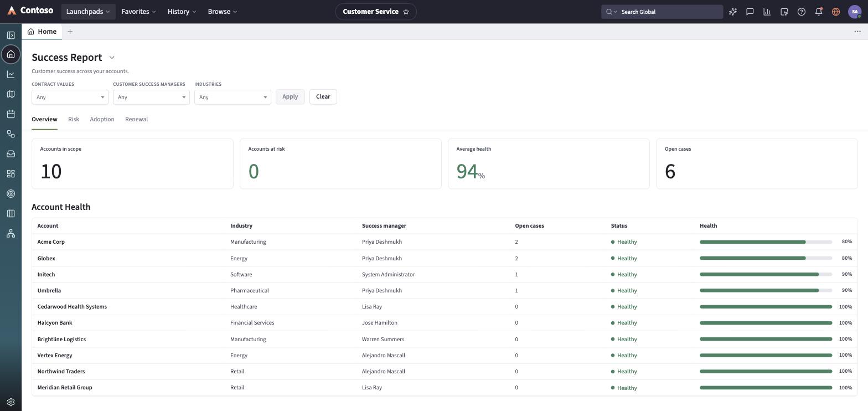The width and height of the screenshot is (868, 411).
Task: Open the inbox tray sidebar icon
Action: [x=11, y=154]
